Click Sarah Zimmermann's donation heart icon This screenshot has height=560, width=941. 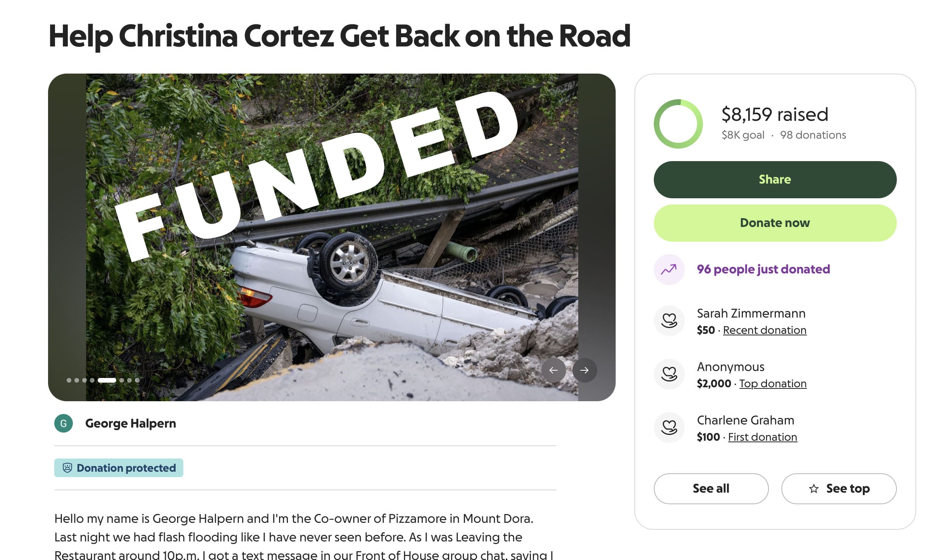pyautogui.click(x=669, y=321)
